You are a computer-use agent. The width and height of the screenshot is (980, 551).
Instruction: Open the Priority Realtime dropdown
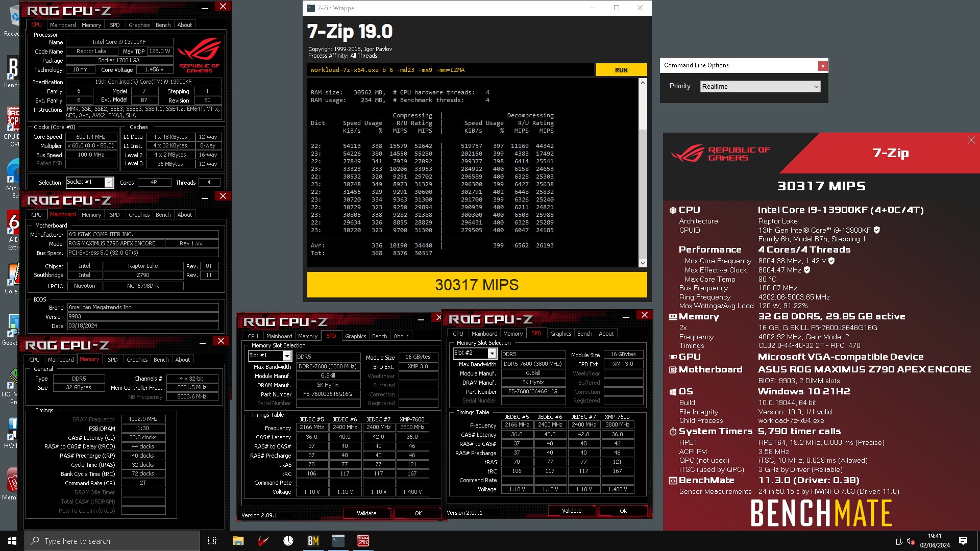point(760,87)
